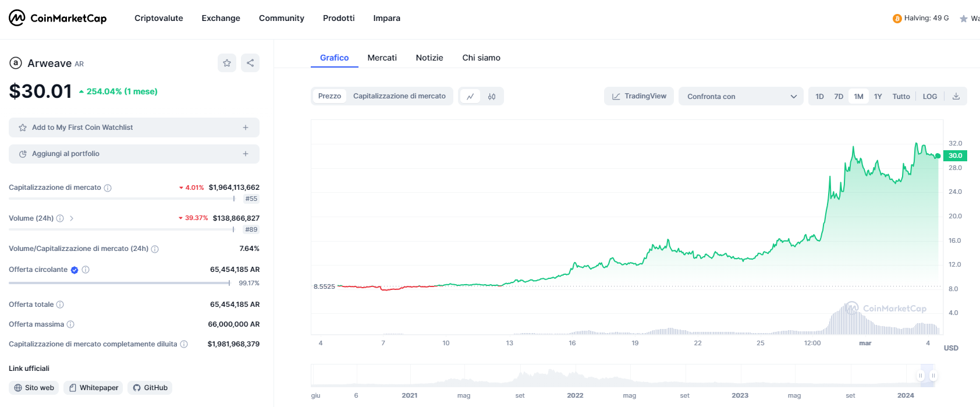Screen dimensions: 980x407
Task: Click the CoinMarketCap logo
Action: click(58, 18)
